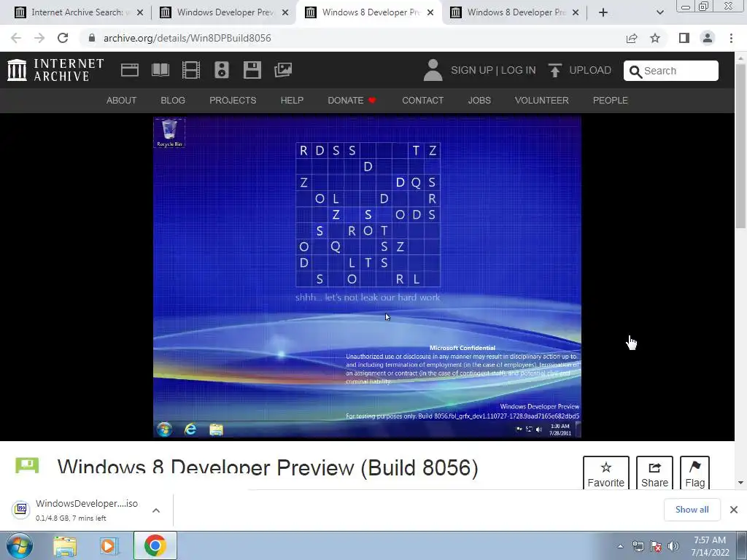Viewport: 747px width, 560px height.
Task: Go back with browser back arrow
Action: click(x=16, y=38)
